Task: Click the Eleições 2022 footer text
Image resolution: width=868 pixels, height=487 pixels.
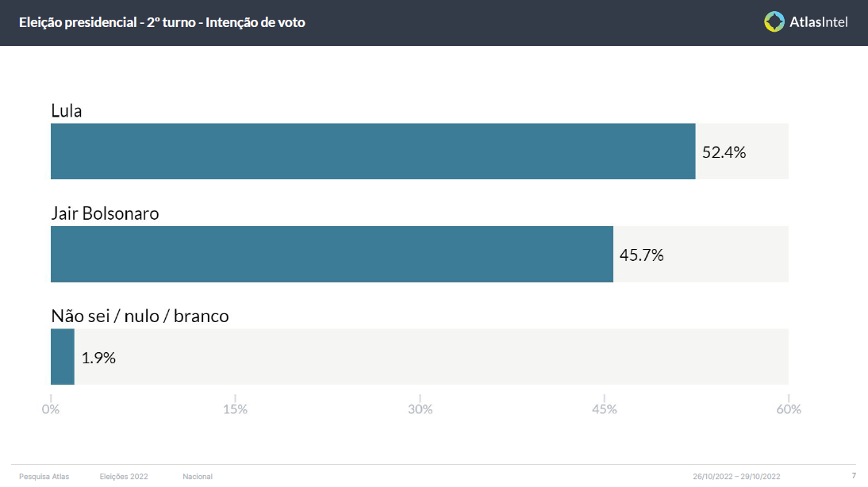Action: click(x=124, y=477)
